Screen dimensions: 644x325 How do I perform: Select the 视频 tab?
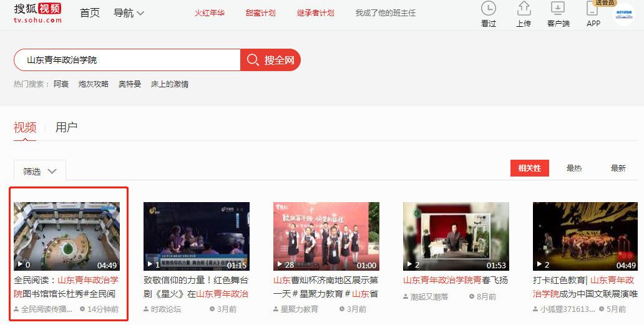pyautogui.click(x=25, y=128)
